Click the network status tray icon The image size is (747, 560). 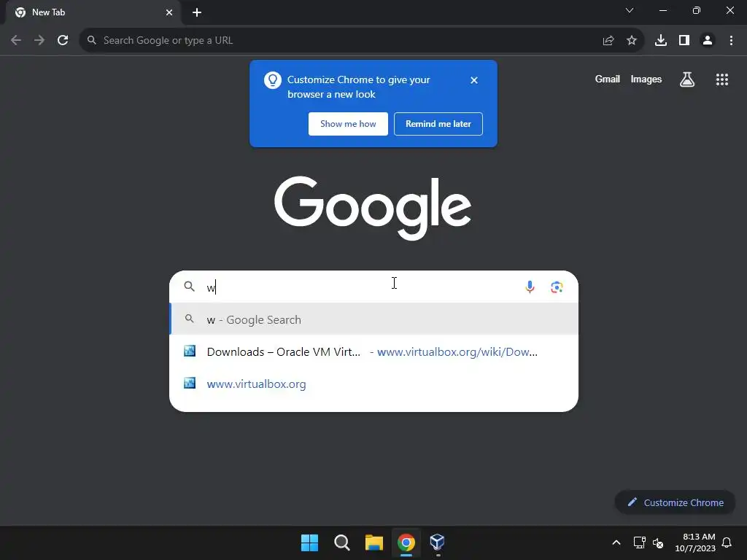click(x=639, y=542)
